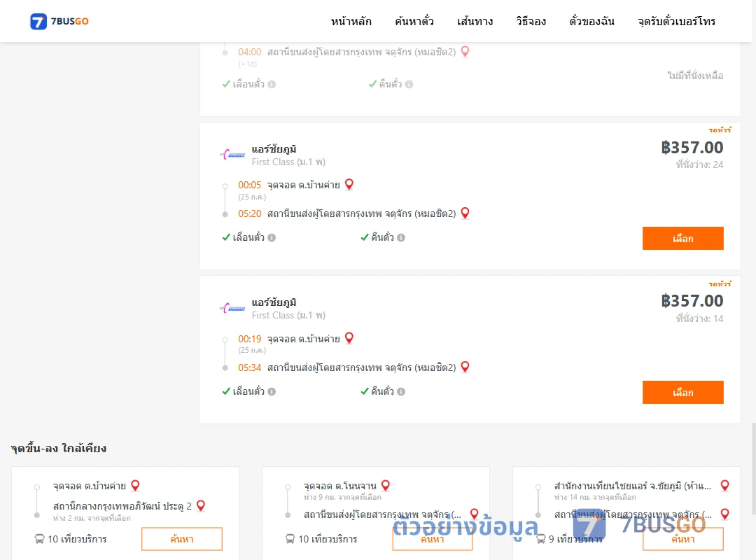
Task: Open the เส้นทาง navigation item
Action: (475, 21)
